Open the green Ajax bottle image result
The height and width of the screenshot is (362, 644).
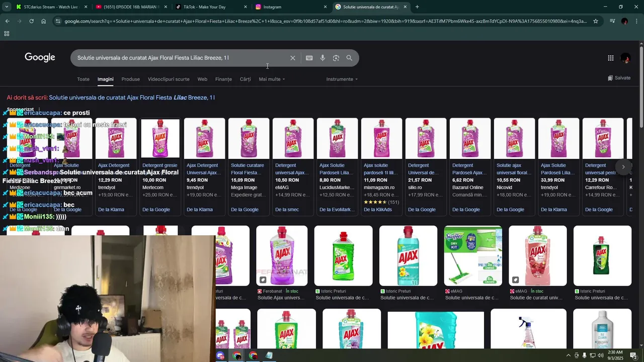tap(344, 256)
